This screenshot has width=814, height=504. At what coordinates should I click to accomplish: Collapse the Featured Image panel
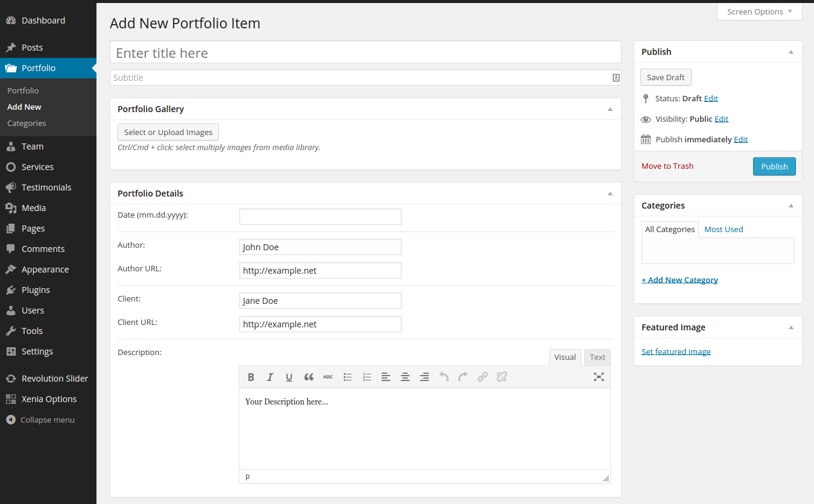tap(791, 327)
